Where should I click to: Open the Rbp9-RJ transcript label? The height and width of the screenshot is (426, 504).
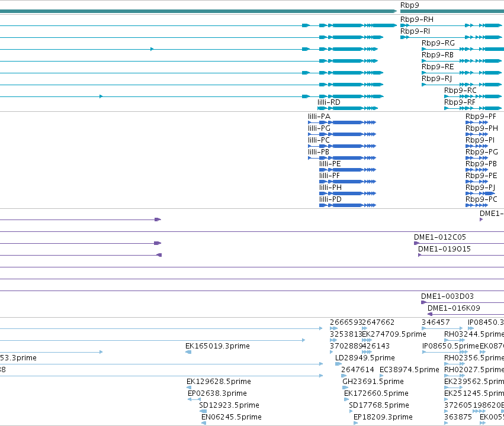437,79
